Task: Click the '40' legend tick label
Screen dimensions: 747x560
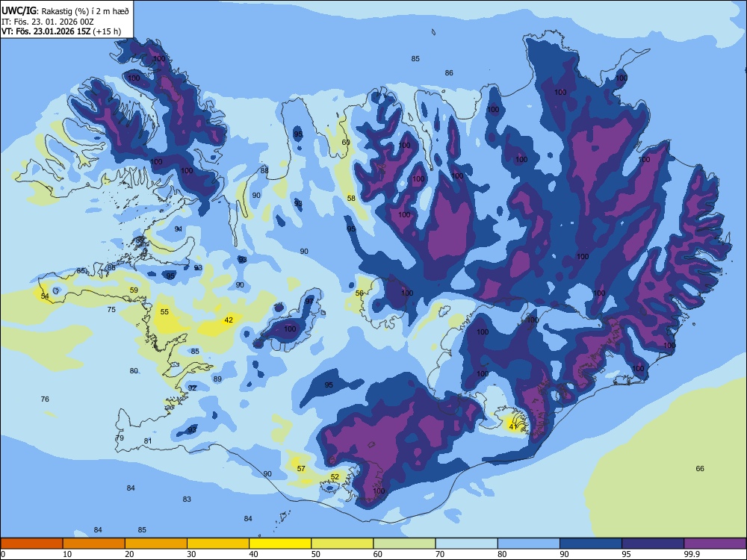Action: pos(254,554)
